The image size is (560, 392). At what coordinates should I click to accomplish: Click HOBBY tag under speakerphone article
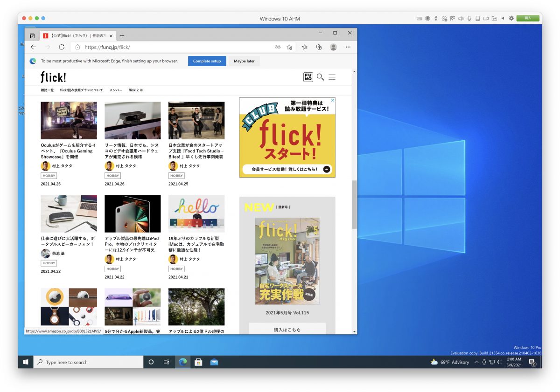pos(49,263)
